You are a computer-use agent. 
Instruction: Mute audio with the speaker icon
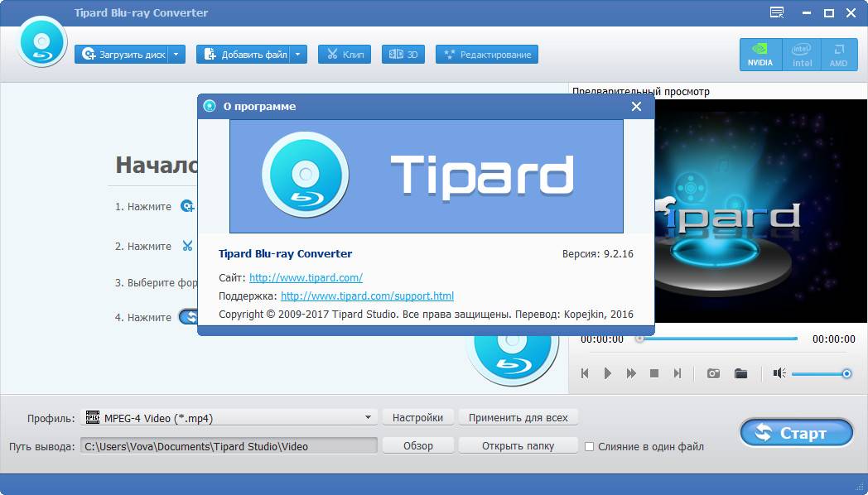pyautogui.click(x=779, y=373)
